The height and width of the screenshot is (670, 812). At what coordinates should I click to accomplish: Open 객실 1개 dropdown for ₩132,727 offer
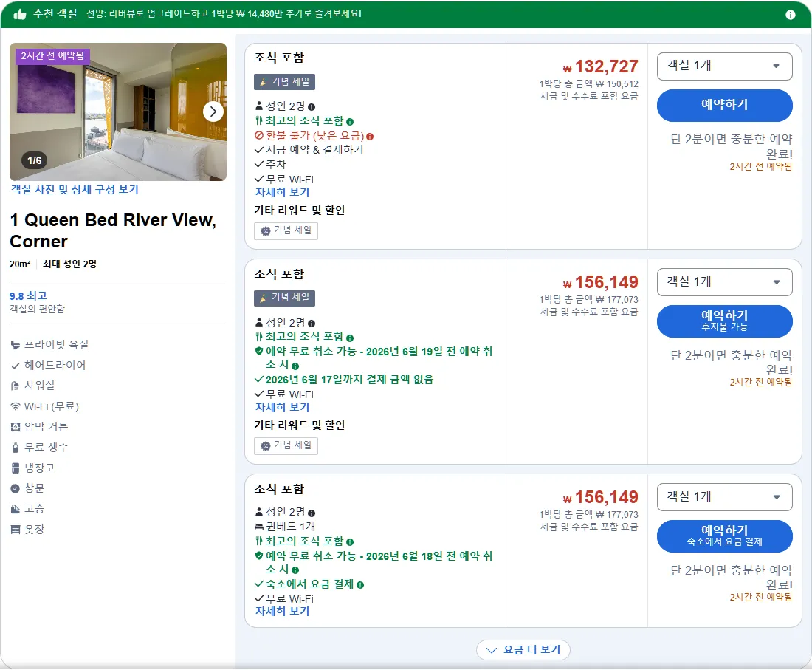[x=724, y=66]
